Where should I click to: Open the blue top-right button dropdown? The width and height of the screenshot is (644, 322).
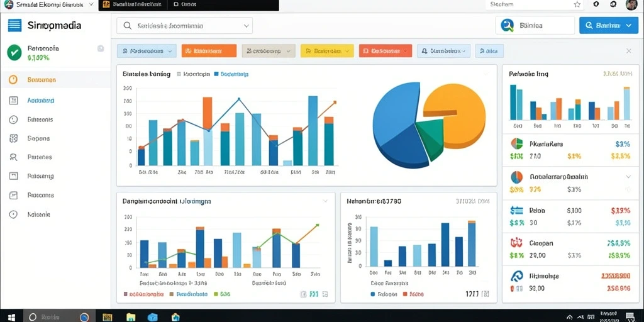[629, 25]
